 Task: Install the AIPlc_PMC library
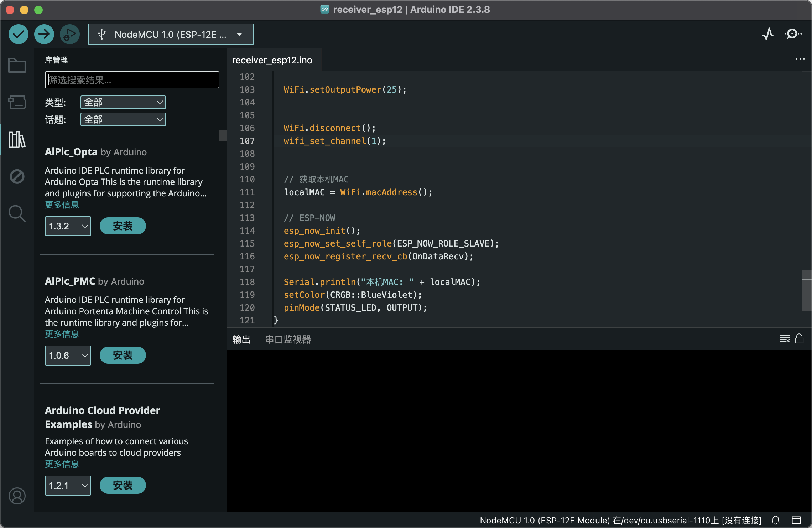[x=123, y=355]
